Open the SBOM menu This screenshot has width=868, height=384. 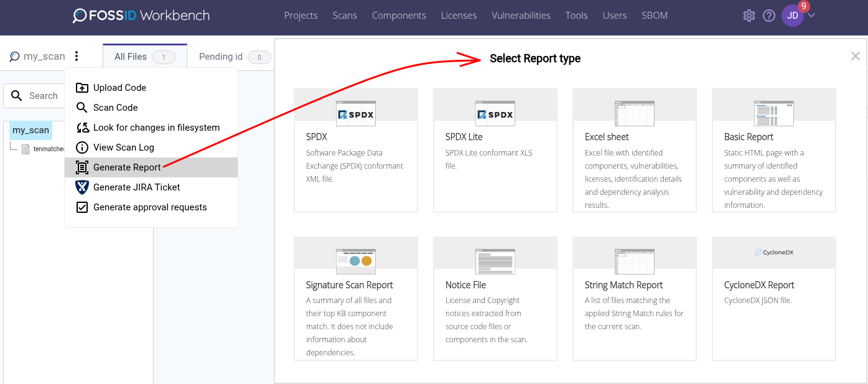click(x=655, y=16)
